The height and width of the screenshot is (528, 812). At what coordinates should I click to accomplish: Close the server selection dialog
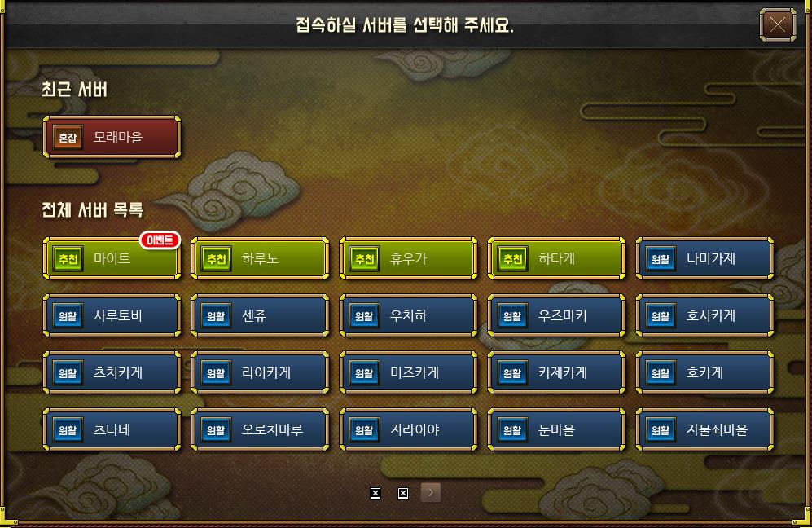(x=777, y=24)
